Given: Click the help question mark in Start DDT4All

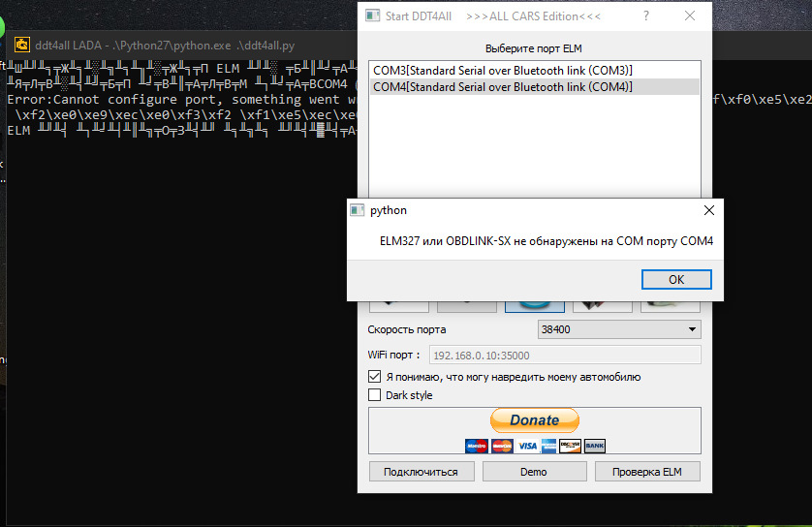Looking at the screenshot, I should point(646,16).
